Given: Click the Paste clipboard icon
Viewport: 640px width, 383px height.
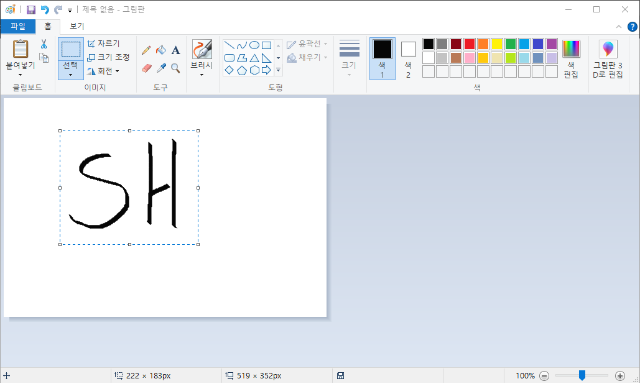Looking at the screenshot, I should (x=20, y=49).
